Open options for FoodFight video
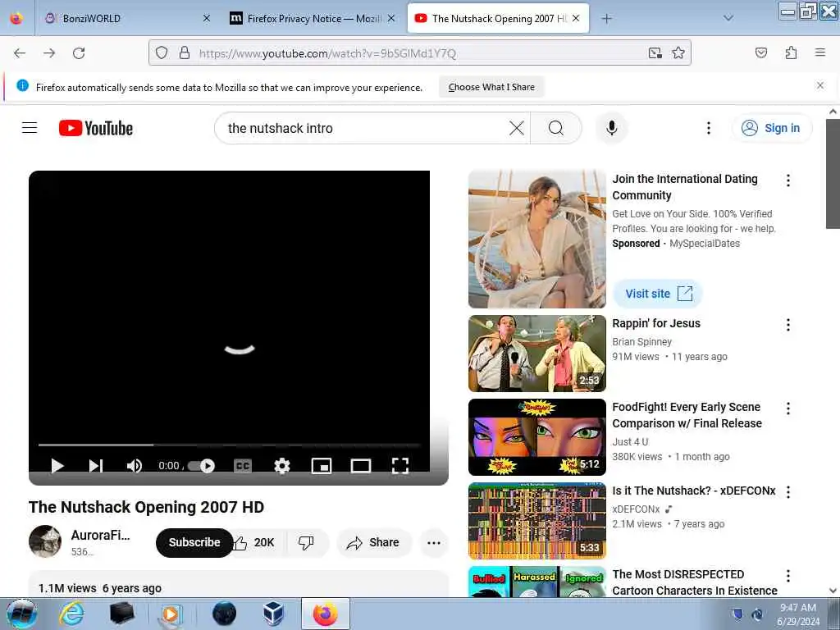The height and width of the screenshot is (630, 840). [x=788, y=409]
